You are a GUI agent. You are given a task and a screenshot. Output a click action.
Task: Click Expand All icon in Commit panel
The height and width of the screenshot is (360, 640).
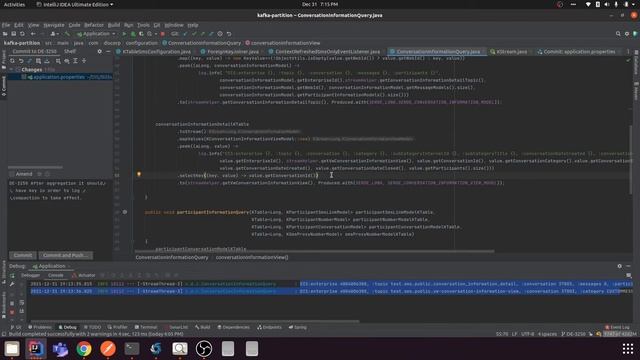75,61
